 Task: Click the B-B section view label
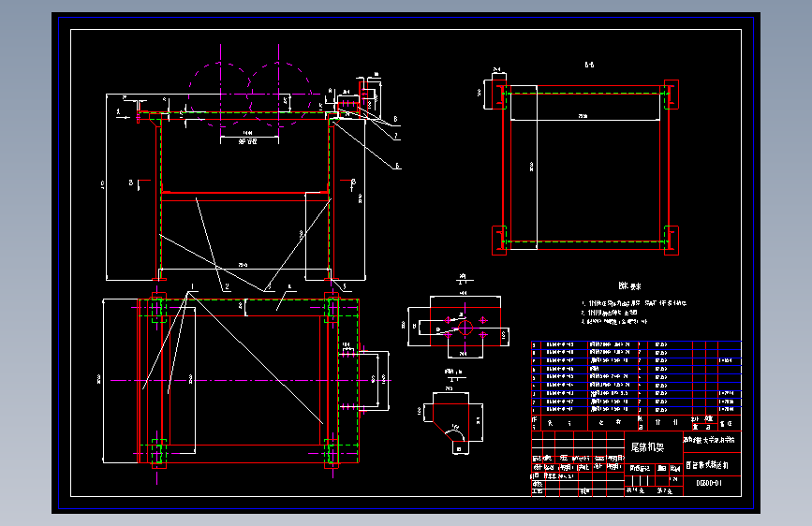pyautogui.click(x=589, y=65)
